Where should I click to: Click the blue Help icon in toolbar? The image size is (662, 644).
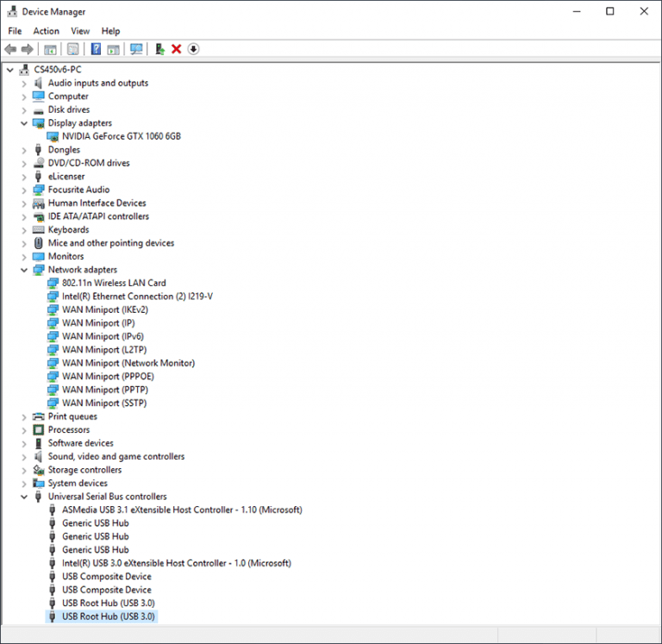tap(96, 49)
